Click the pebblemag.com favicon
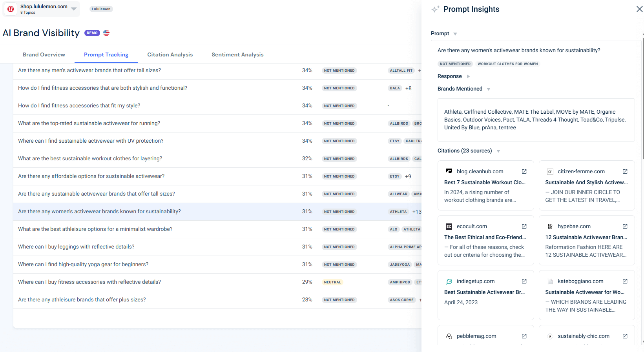644x352 pixels. [x=449, y=336]
